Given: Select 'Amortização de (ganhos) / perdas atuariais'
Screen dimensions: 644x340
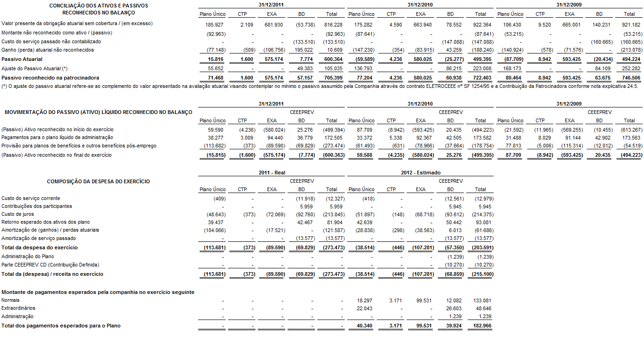Looking at the screenshot, I should (50, 230).
